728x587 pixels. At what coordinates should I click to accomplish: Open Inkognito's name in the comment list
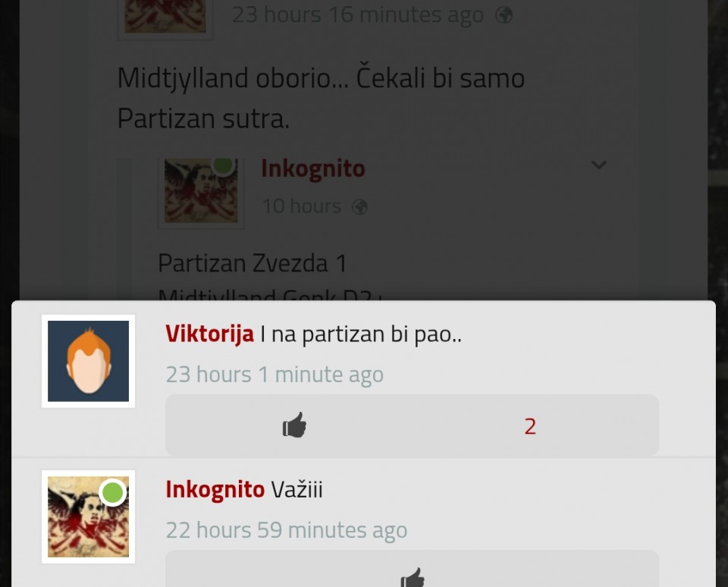point(215,489)
